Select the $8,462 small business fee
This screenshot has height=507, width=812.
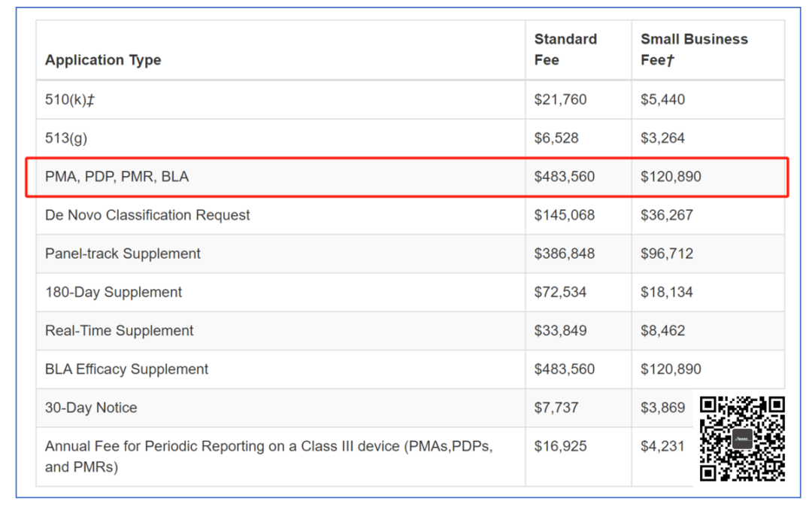click(662, 331)
